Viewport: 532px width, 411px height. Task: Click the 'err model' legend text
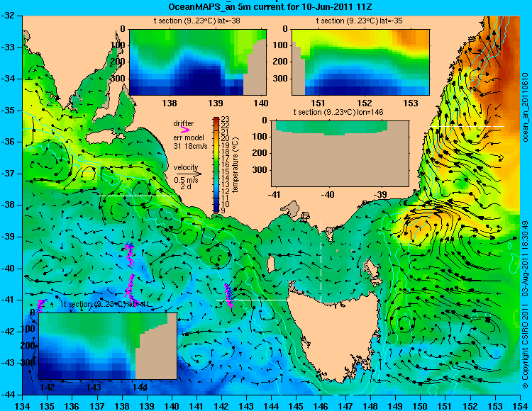(x=189, y=137)
